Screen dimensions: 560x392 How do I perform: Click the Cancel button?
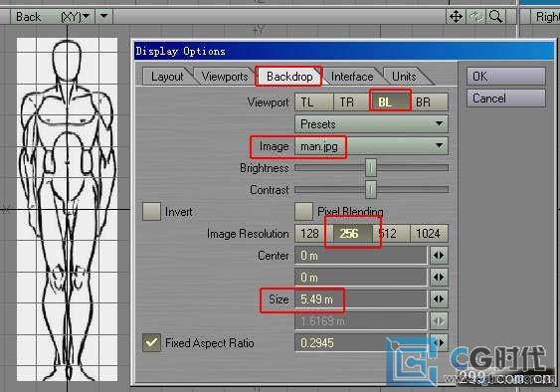[x=505, y=98]
